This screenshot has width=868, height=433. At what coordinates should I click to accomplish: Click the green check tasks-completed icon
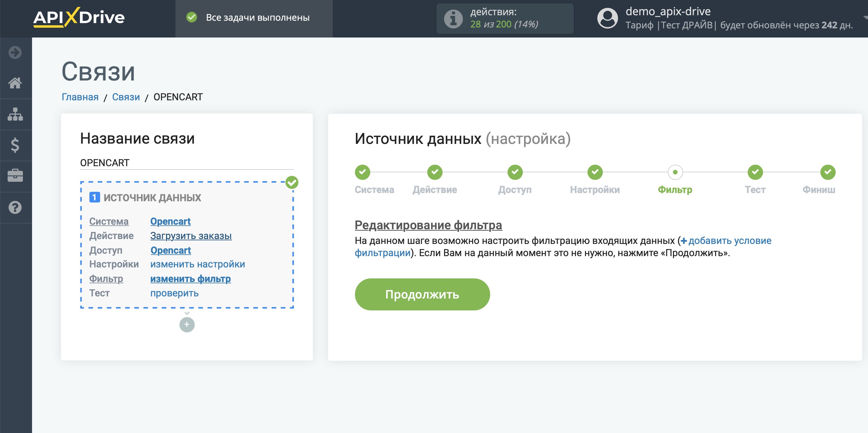(192, 17)
